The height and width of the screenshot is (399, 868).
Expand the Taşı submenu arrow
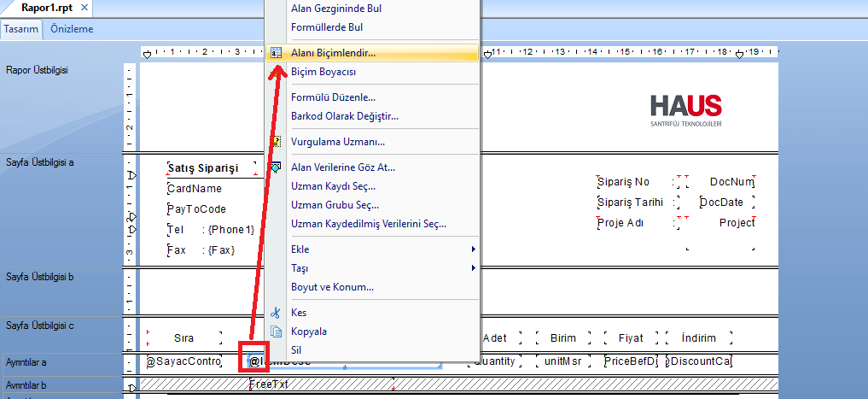click(474, 268)
